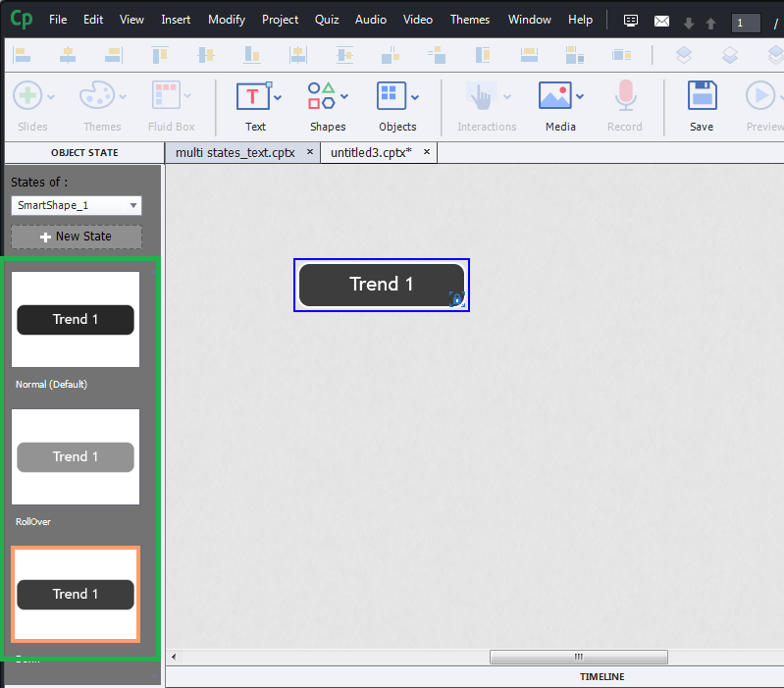784x688 pixels.
Task: Click Center horizontally on slide icon
Action: (x=298, y=55)
